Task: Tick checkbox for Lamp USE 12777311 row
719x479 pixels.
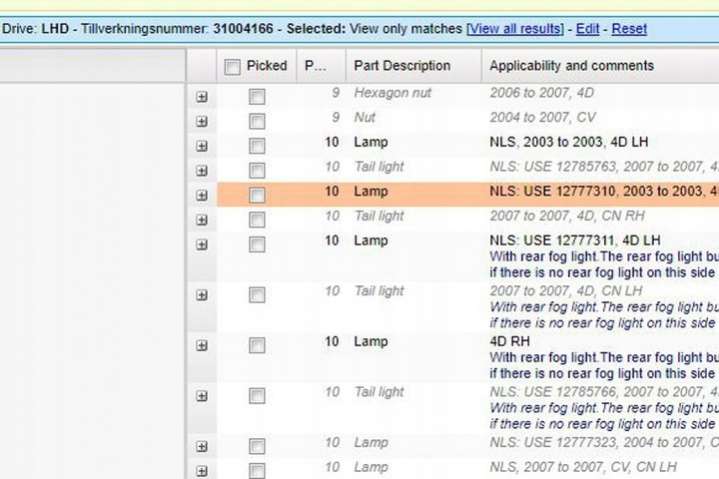Action: click(x=257, y=245)
